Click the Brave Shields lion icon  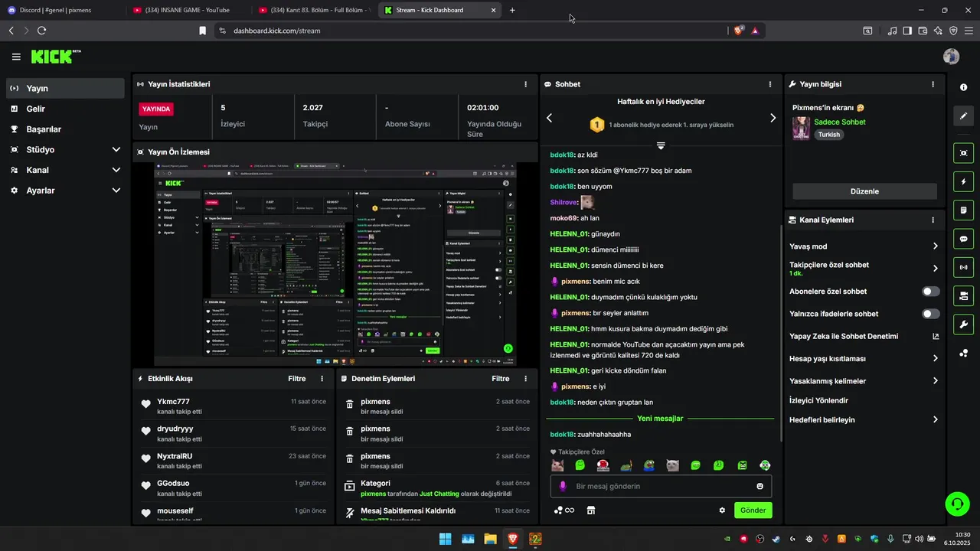pos(739,31)
